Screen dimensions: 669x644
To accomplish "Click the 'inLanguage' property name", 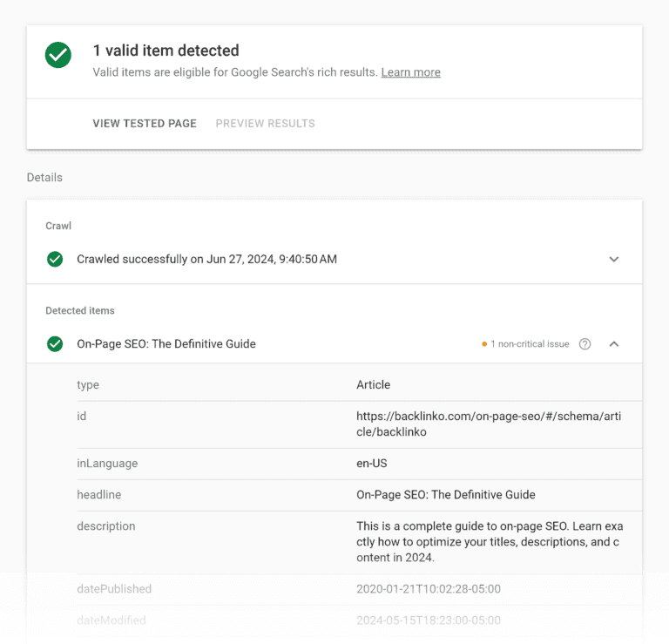I will click(107, 464).
